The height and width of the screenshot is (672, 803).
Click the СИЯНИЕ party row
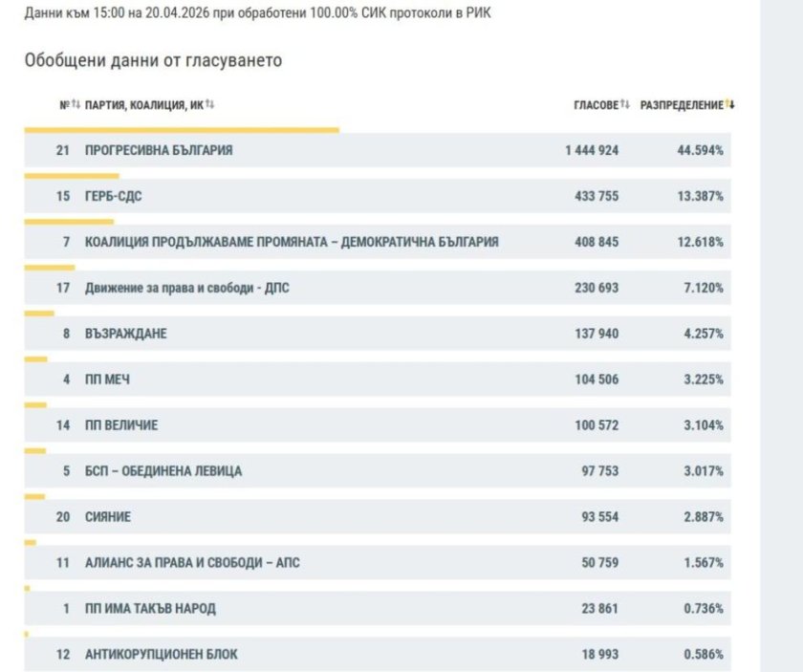coord(108,517)
